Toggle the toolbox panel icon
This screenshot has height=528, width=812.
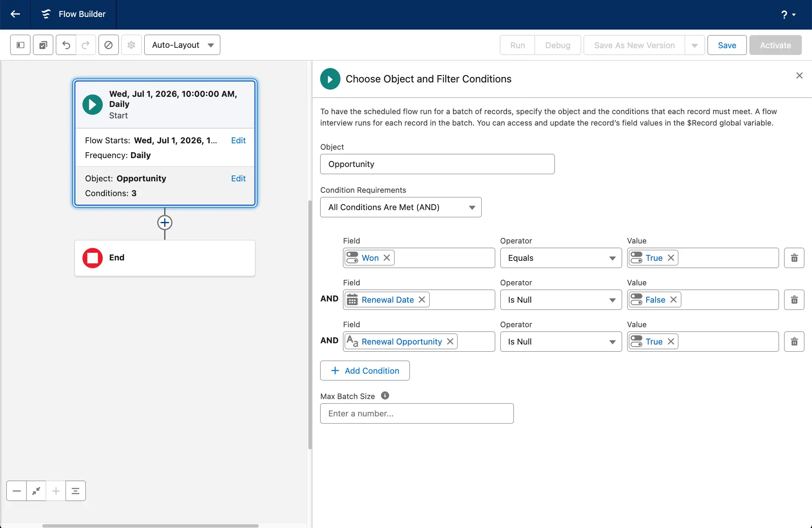click(20, 45)
